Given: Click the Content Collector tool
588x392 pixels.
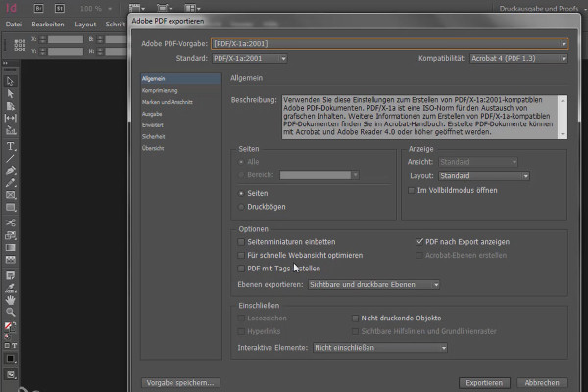Looking at the screenshot, I should click(10, 130).
